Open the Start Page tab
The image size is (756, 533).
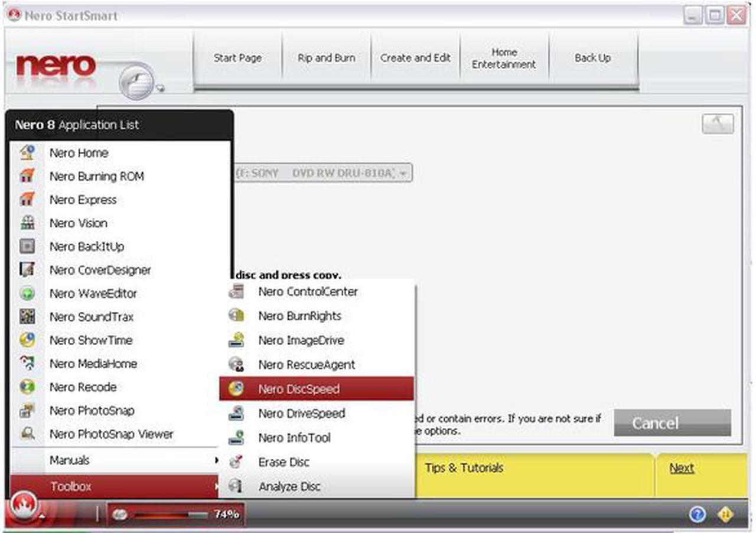point(237,58)
